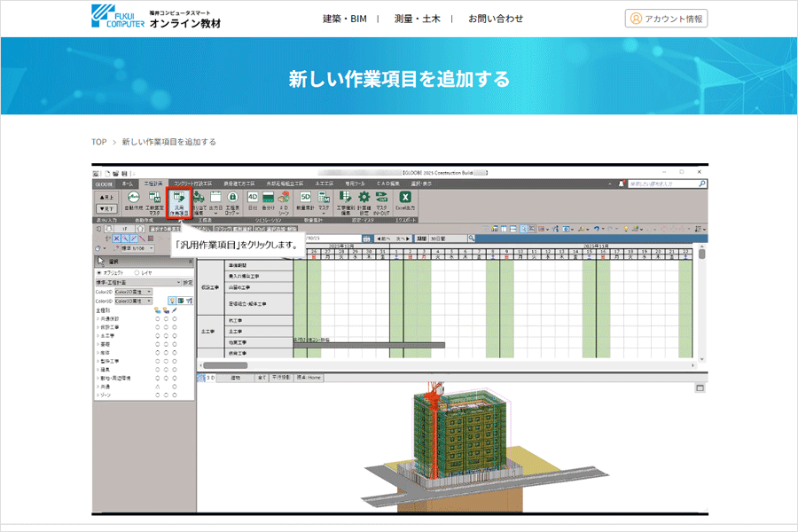Switch to the レイヤ radio button
Image resolution: width=798 pixels, height=532 pixels.
[135, 272]
